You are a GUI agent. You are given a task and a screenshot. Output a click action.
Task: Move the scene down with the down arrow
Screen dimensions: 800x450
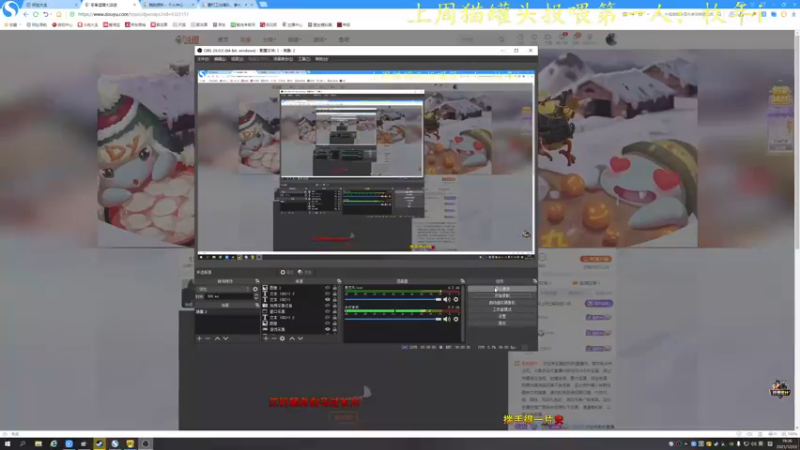226,338
